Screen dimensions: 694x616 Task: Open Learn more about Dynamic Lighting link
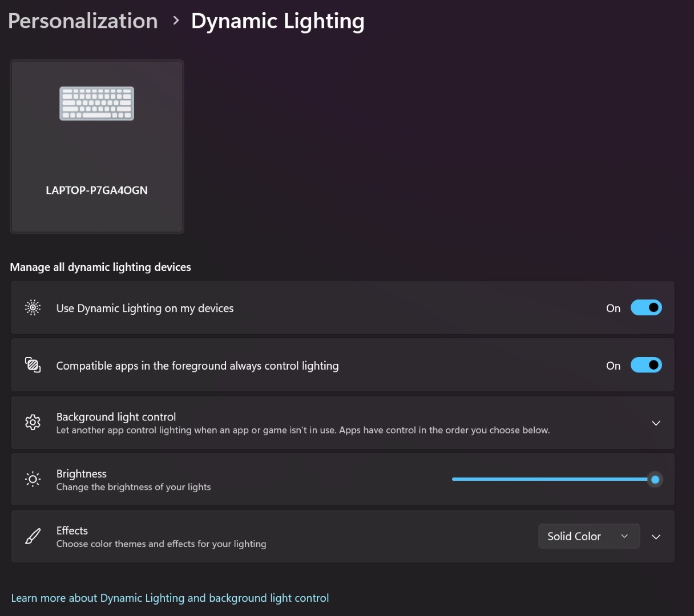170,598
